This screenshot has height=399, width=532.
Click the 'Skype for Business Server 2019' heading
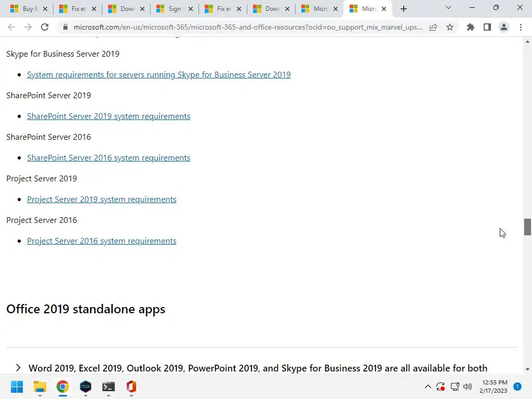pyautogui.click(x=63, y=54)
